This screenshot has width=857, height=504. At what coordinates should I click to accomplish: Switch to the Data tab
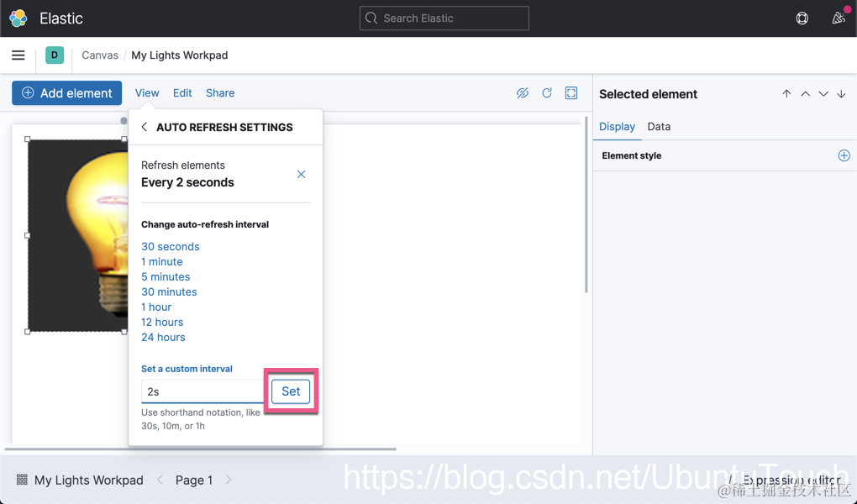659,126
